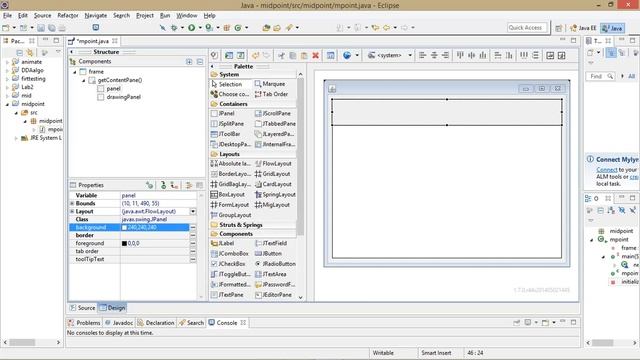This screenshot has width=640, height=360.
Task: Click the Paste icon in designer toolbar
Action: tap(304, 56)
